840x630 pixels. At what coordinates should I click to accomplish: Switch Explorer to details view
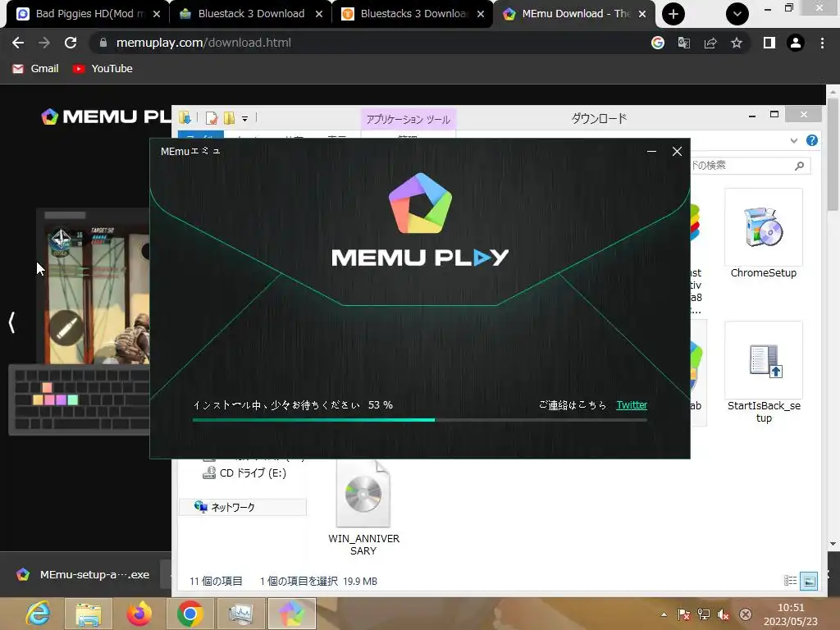790,581
